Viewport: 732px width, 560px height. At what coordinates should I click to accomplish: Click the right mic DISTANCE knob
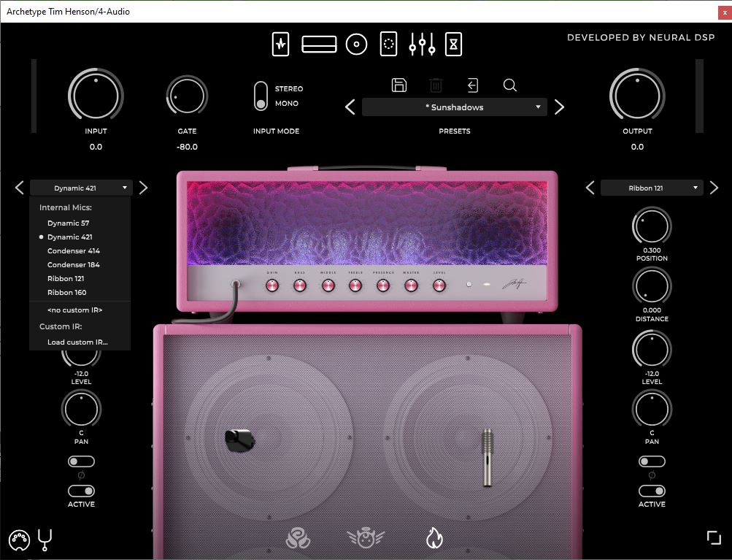coord(652,285)
